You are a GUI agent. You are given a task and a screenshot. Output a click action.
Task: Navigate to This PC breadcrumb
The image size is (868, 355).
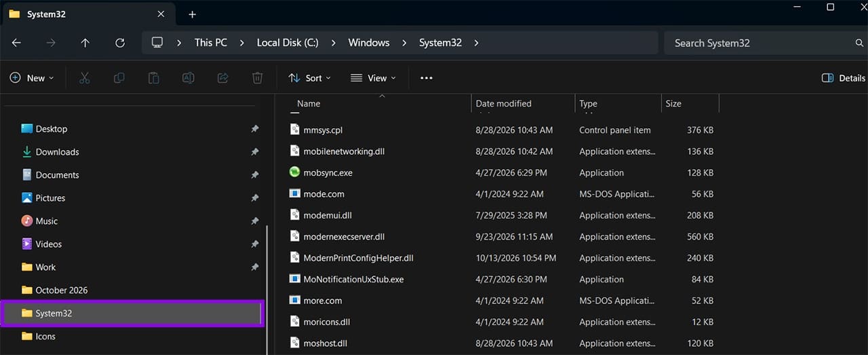[x=211, y=43]
